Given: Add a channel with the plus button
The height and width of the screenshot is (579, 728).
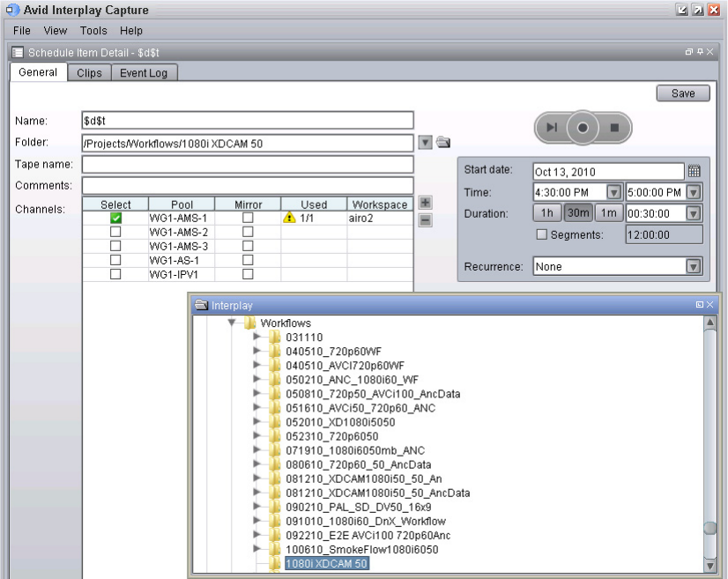Looking at the screenshot, I should pos(425,203).
